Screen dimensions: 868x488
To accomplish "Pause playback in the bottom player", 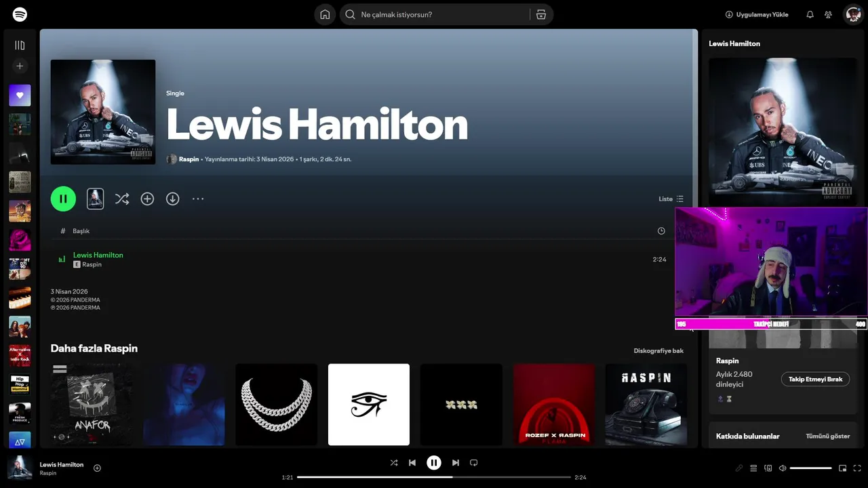I will tap(434, 463).
